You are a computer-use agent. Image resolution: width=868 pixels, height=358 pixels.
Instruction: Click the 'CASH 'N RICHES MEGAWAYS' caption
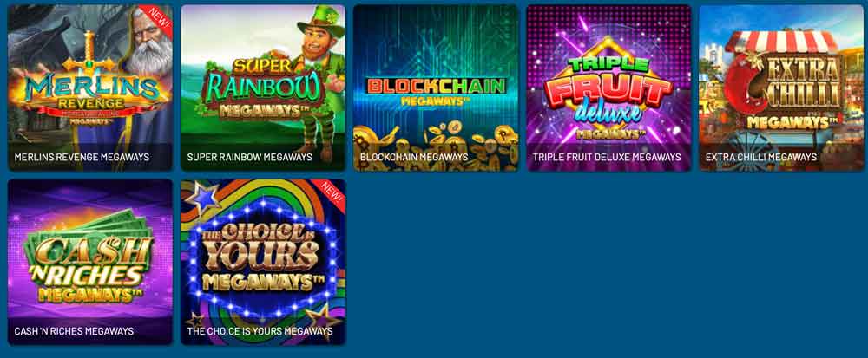point(74,331)
